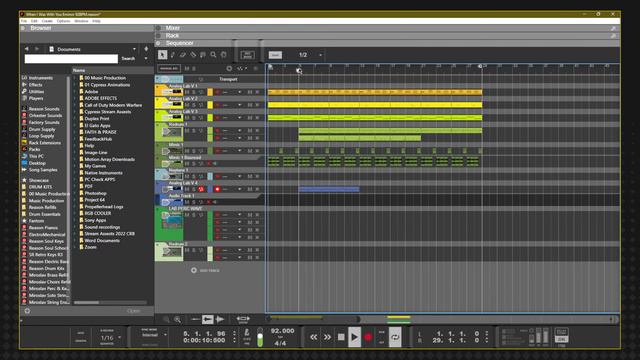Click the Stop button in transport
Viewport: 640px width, 360px height.
click(x=341, y=337)
